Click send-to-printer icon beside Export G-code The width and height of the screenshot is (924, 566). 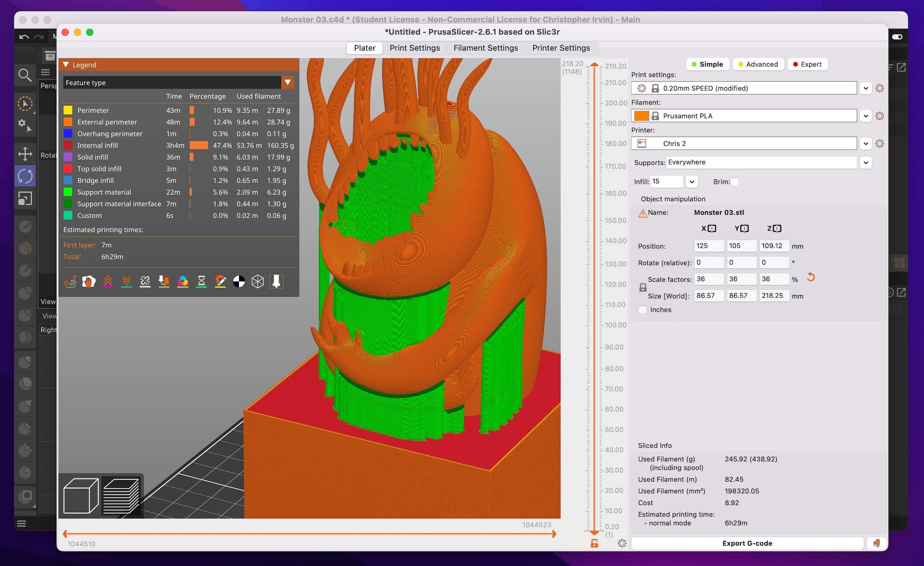tap(876, 543)
